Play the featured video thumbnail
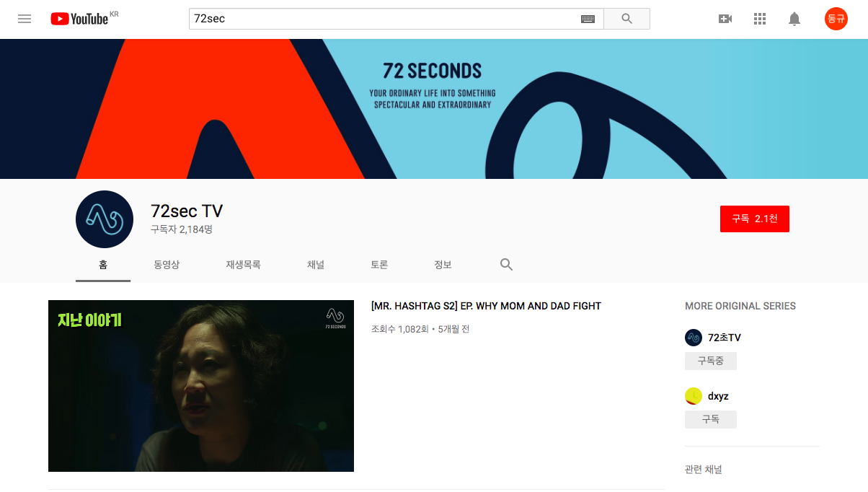Screen dimensions: 868x492 pos(201,386)
